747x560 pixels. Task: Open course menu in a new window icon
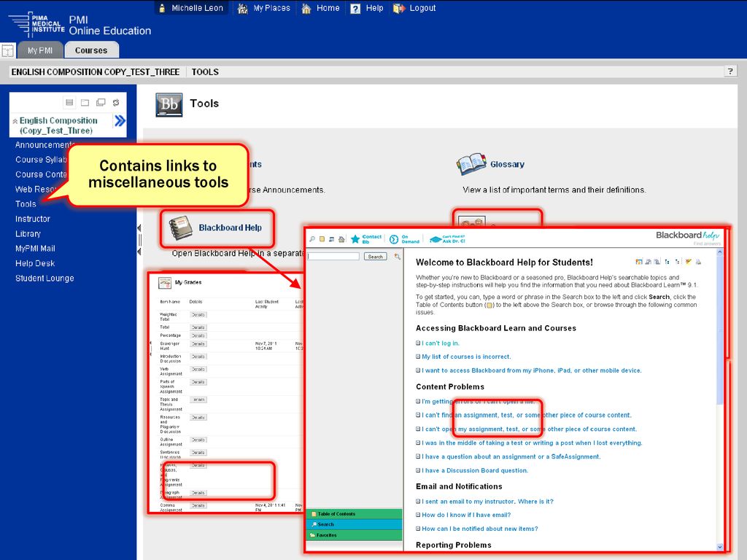101,102
